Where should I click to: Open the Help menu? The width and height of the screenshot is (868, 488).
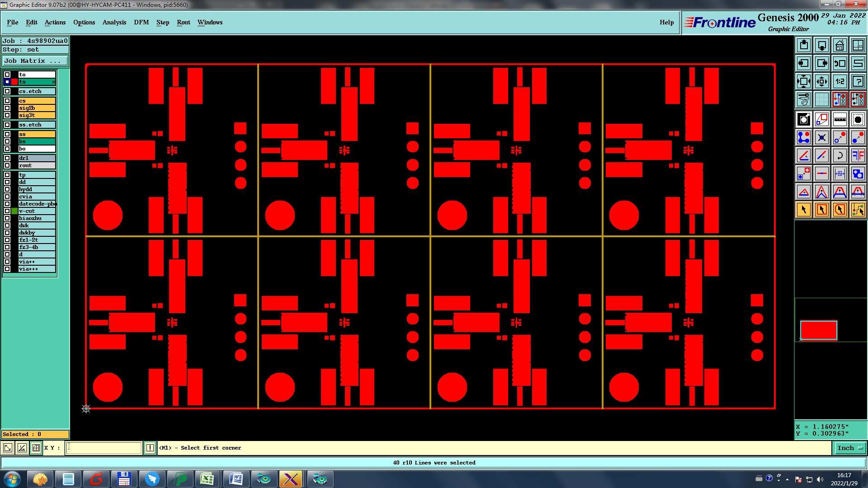point(666,22)
